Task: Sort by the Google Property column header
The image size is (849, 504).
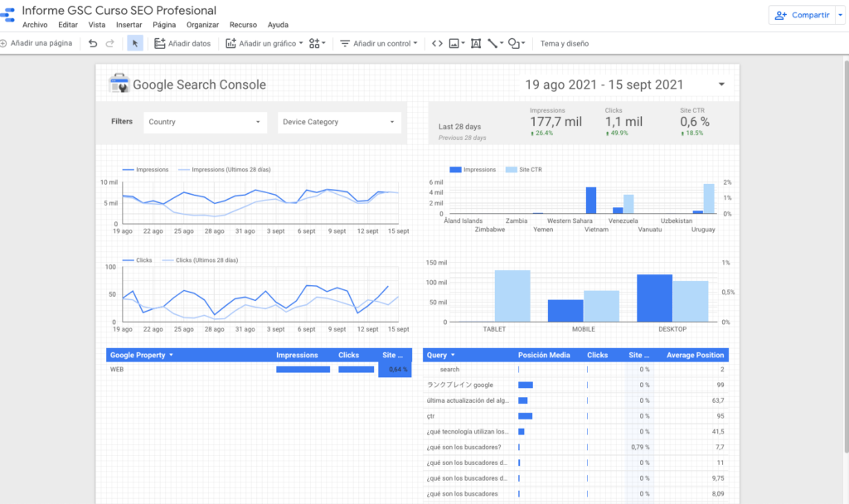Action: coord(141,355)
